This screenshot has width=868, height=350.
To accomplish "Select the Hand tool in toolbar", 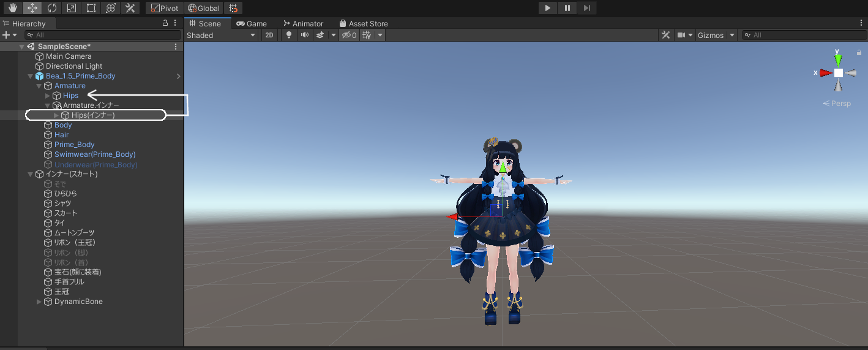I will point(12,8).
